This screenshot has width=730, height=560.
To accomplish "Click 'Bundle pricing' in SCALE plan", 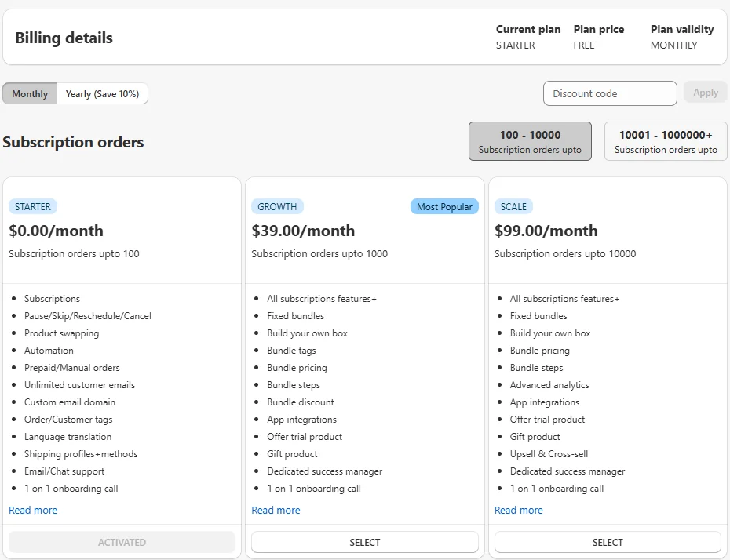I will click(539, 351).
